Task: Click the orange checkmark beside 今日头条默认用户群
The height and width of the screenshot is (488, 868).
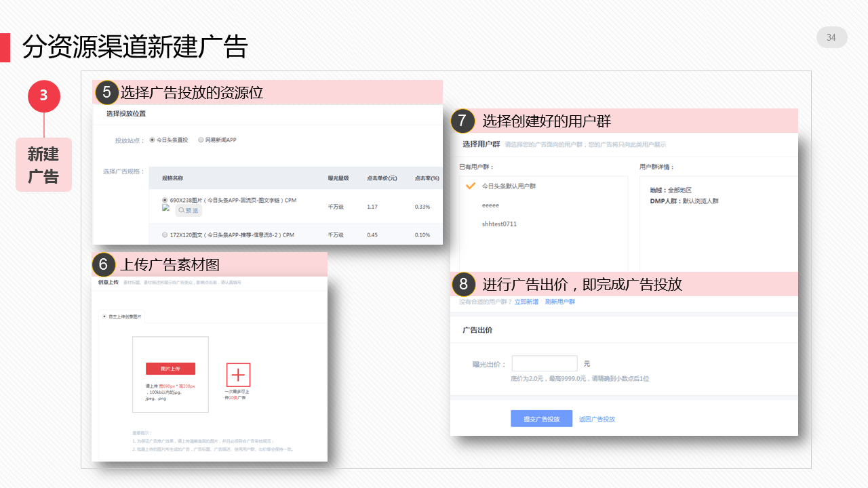Action: [x=471, y=186]
